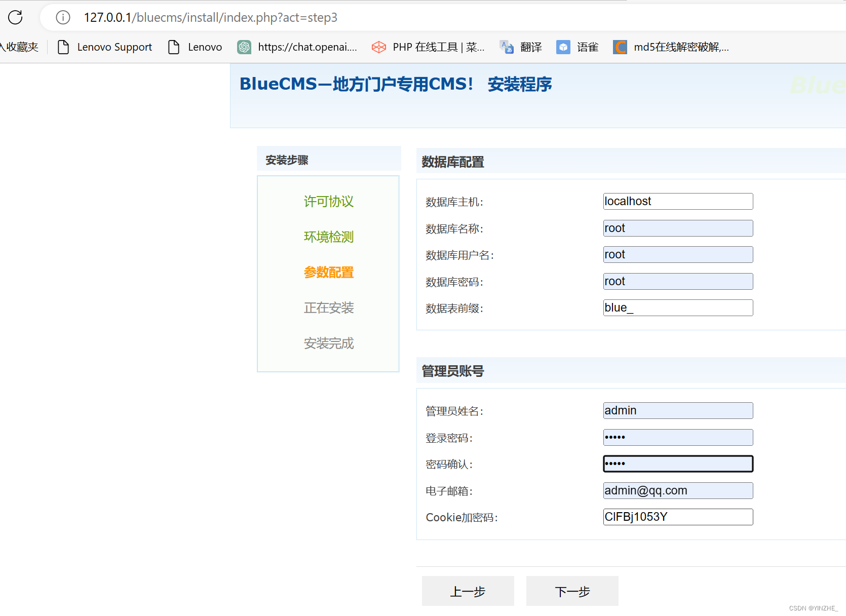Click the 数据库主机 label
The height and width of the screenshot is (616, 846).
click(x=454, y=202)
